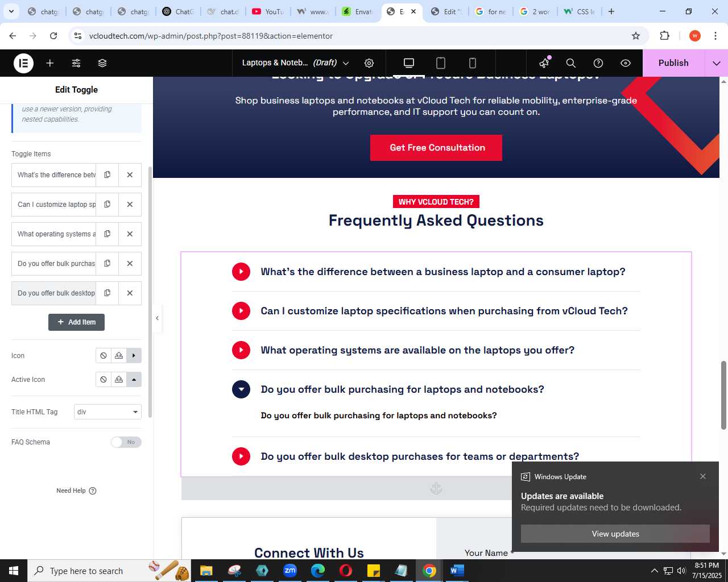Click the Get Free Consultation button

click(x=436, y=148)
